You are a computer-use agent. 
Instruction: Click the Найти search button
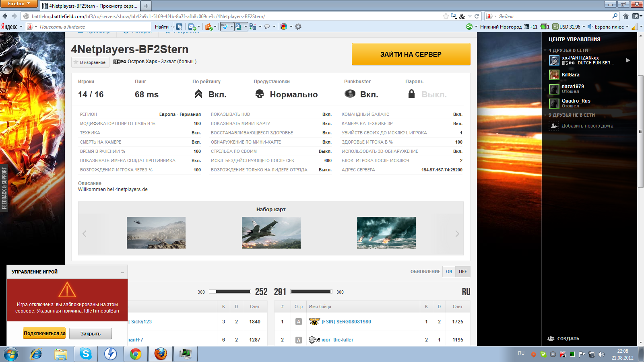pos(162,27)
